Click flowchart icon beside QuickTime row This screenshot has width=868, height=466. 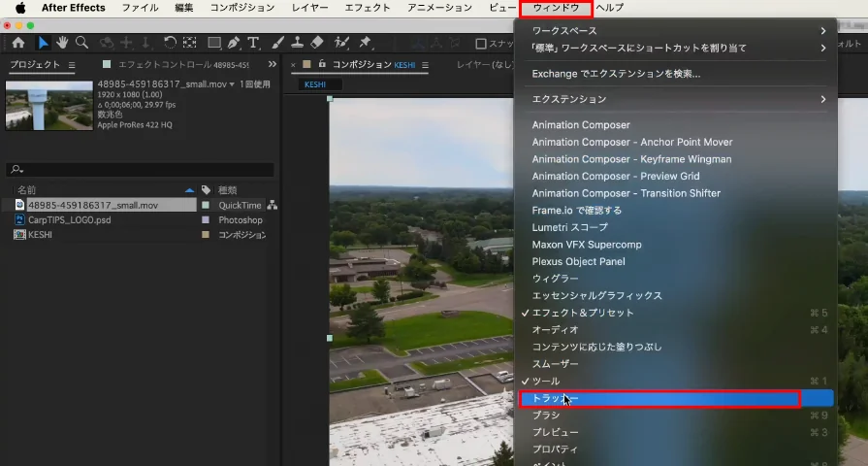[272, 205]
